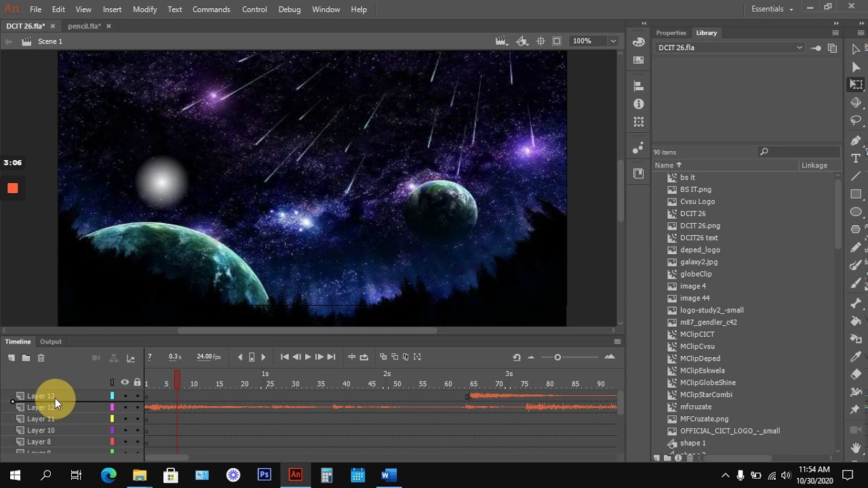Expand the Essentials workspace switcher

pos(772,9)
